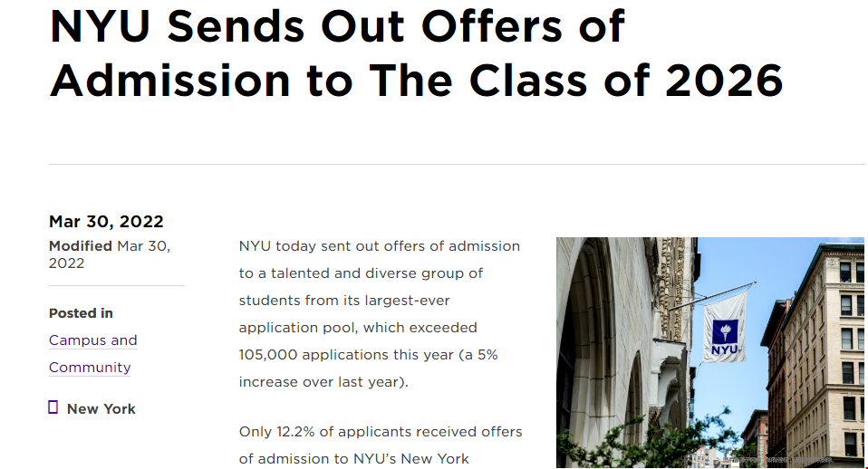Click the Posted in label
Viewport: 868px width, 469px height.
(x=81, y=313)
